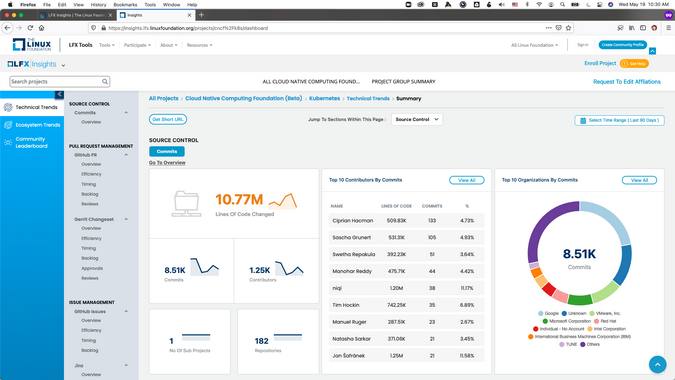
Task: Click the Others legend color swatch
Action: point(582,344)
